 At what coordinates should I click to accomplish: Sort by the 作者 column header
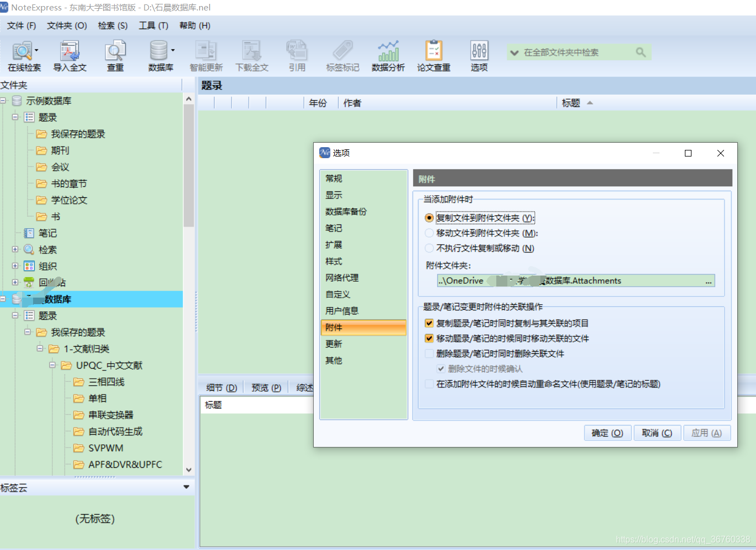coord(447,103)
